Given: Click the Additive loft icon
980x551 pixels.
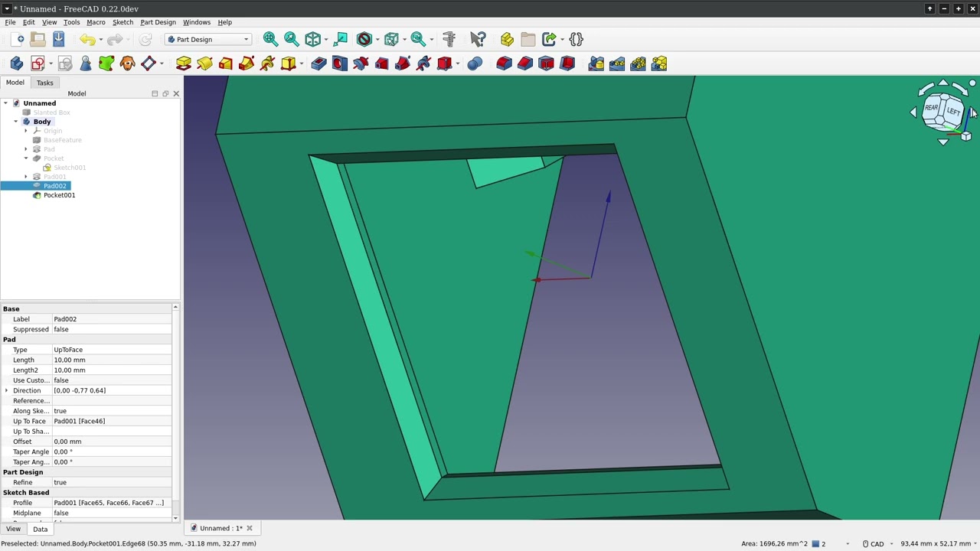Looking at the screenshot, I should [x=226, y=64].
